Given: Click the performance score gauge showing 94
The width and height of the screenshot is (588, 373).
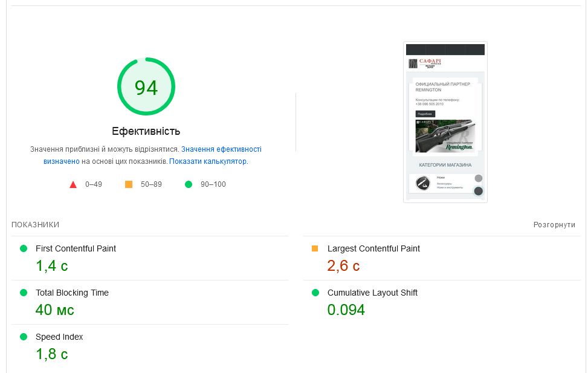Looking at the screenshot, I should pos(146,87).
